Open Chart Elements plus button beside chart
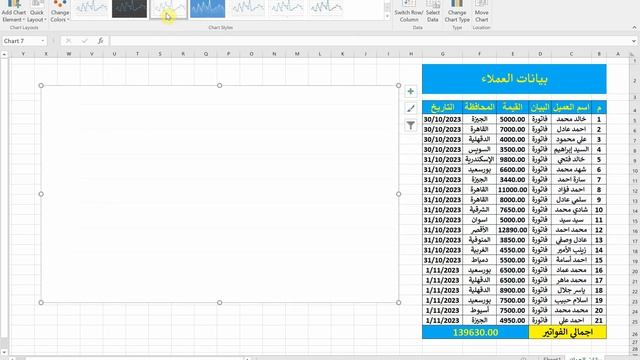The height and width of the screenshot is (360, 640). point(411,91)
